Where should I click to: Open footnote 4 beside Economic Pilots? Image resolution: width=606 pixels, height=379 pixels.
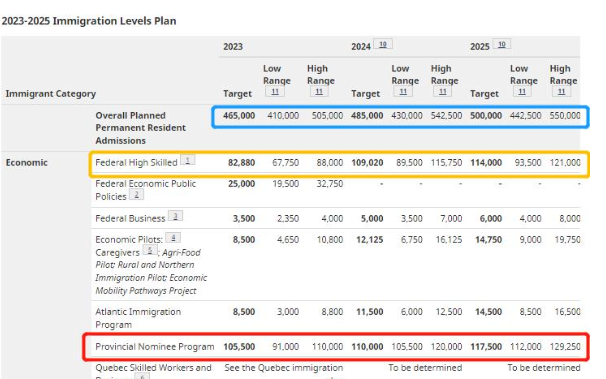(173, 237)
